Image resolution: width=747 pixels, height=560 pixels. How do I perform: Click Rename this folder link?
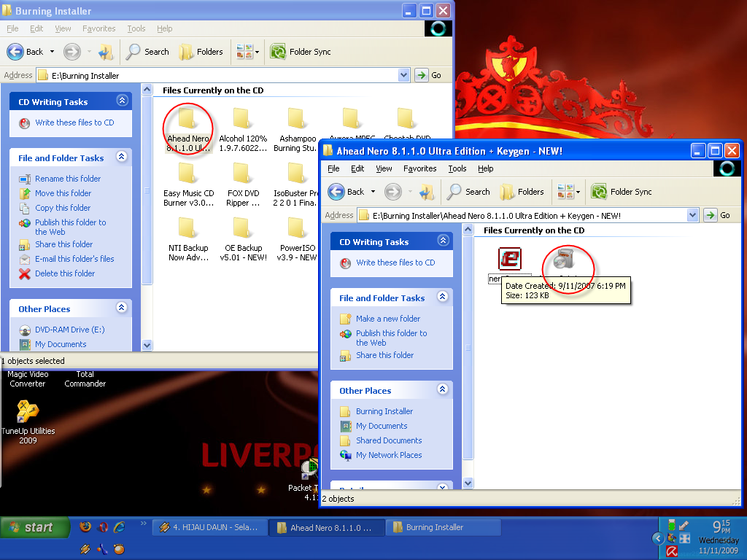tap(68, 179)
